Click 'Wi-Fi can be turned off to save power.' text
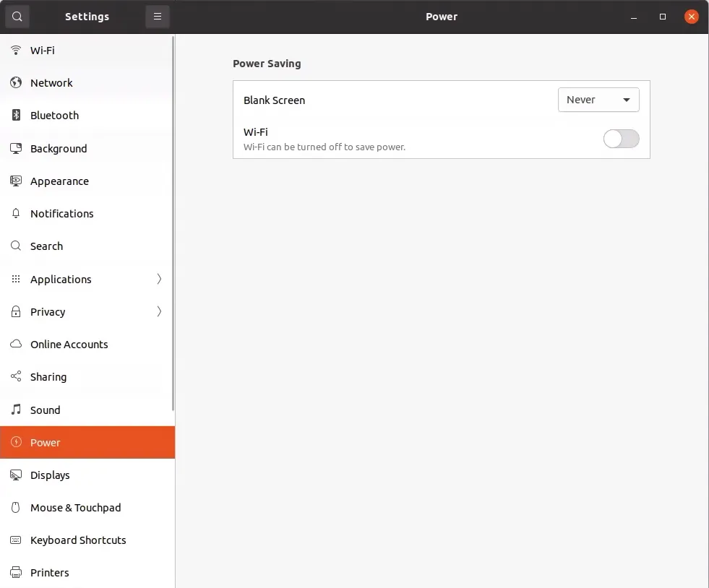Screen dimensions: 709x588 (325, 147)
